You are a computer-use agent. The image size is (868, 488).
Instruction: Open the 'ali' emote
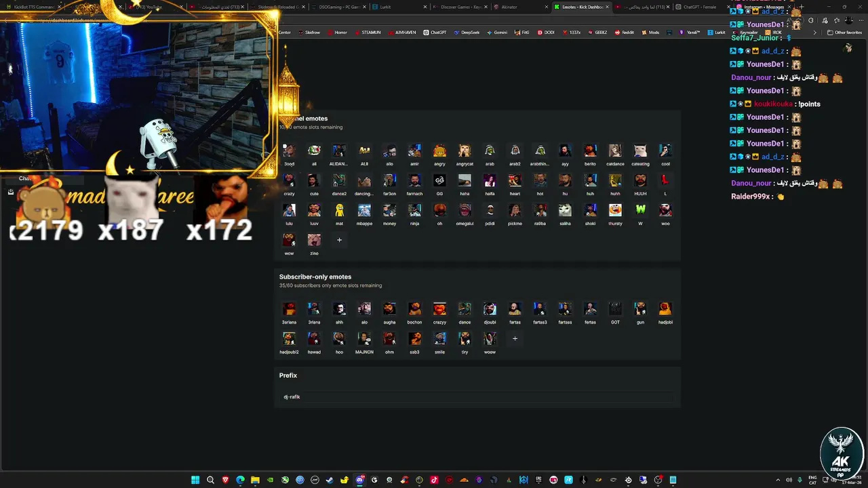click(x=314, y=150)
